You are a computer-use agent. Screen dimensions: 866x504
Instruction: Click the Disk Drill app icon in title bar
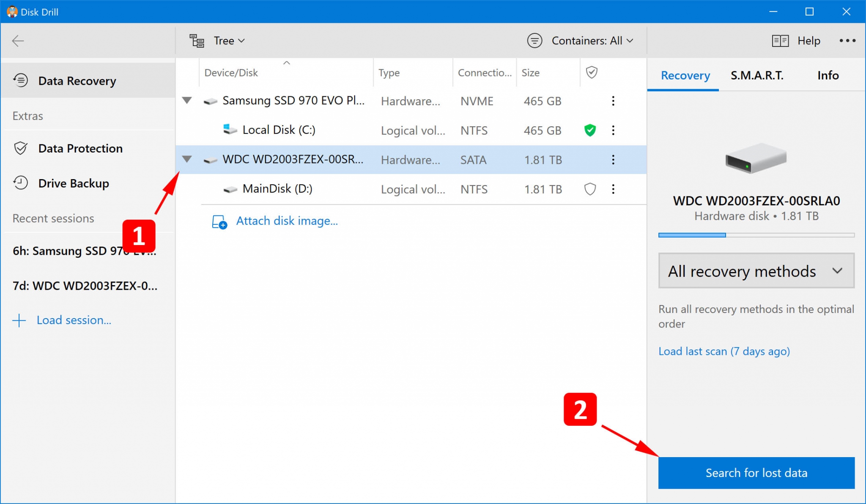point(12,12)
